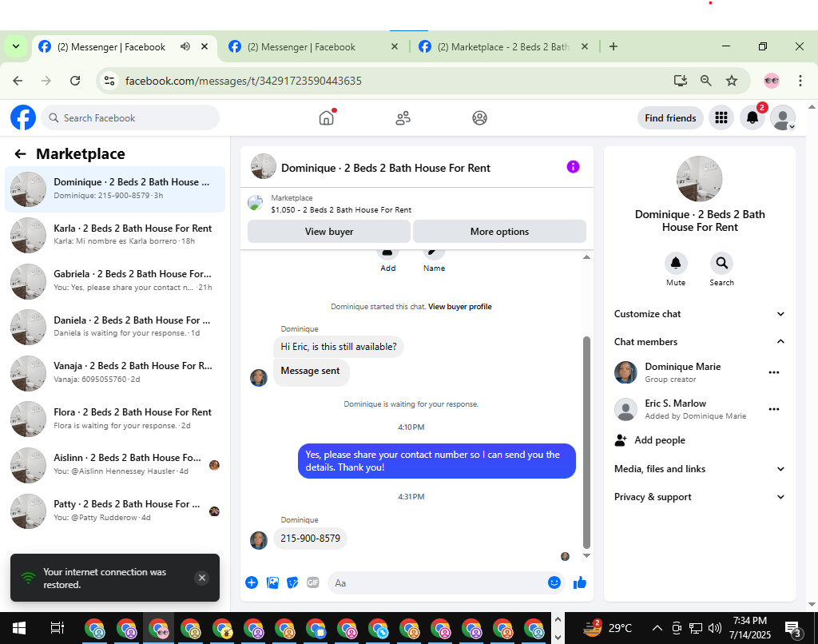Open the $1,050 Marketplace listing link

pos(340,210)
